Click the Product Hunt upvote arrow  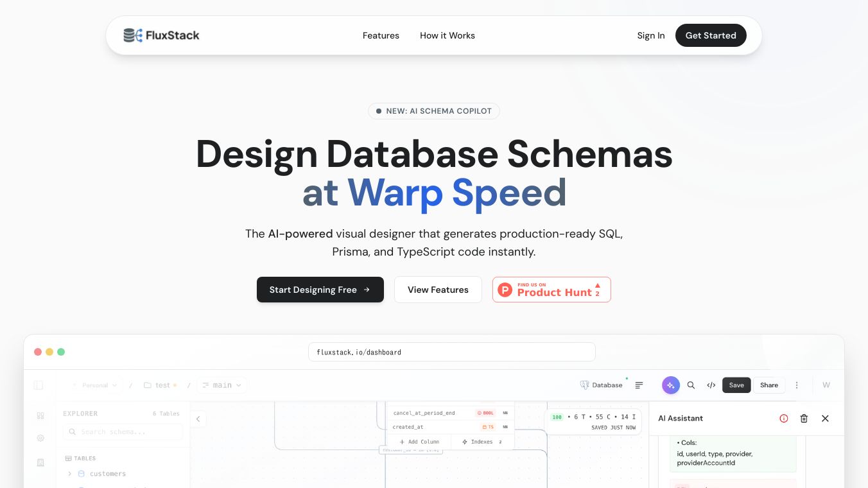click(x=598, y=285)
